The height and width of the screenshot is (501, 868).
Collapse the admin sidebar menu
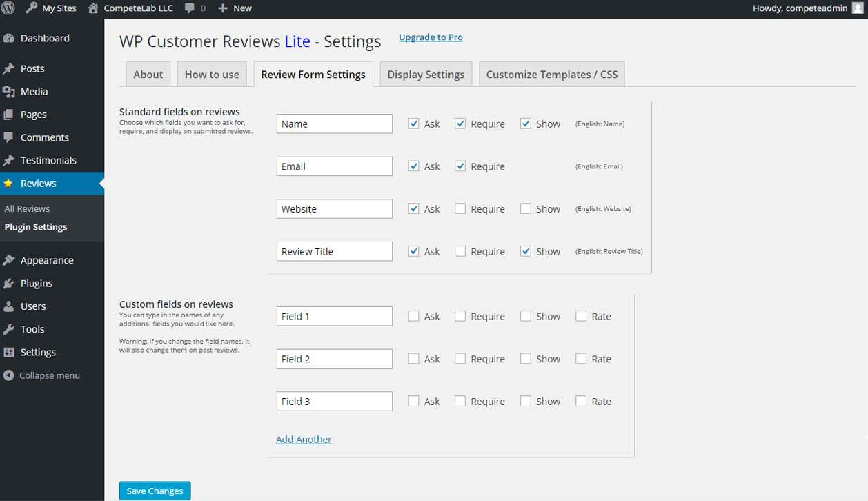click(43, 375)
